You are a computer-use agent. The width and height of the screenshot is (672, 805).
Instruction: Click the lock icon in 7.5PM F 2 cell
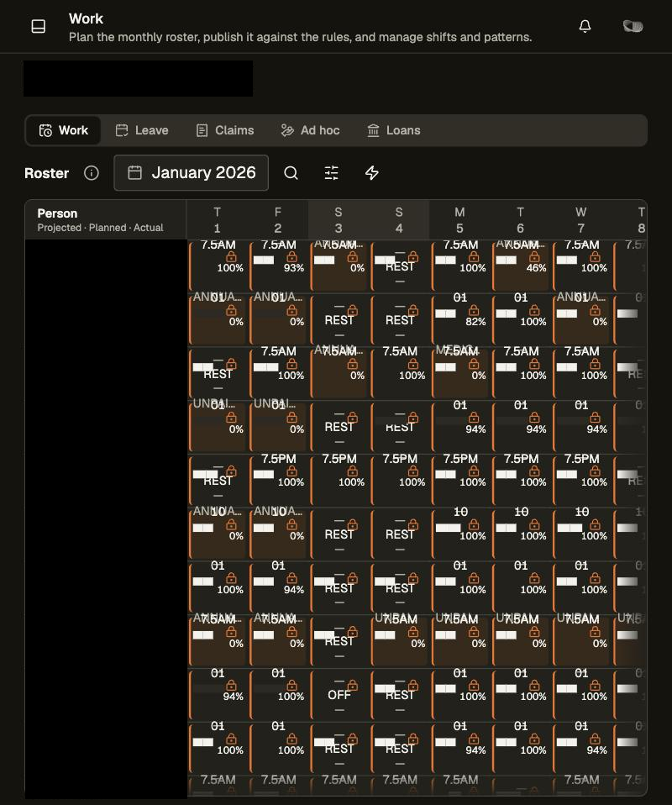pos(292,471)
